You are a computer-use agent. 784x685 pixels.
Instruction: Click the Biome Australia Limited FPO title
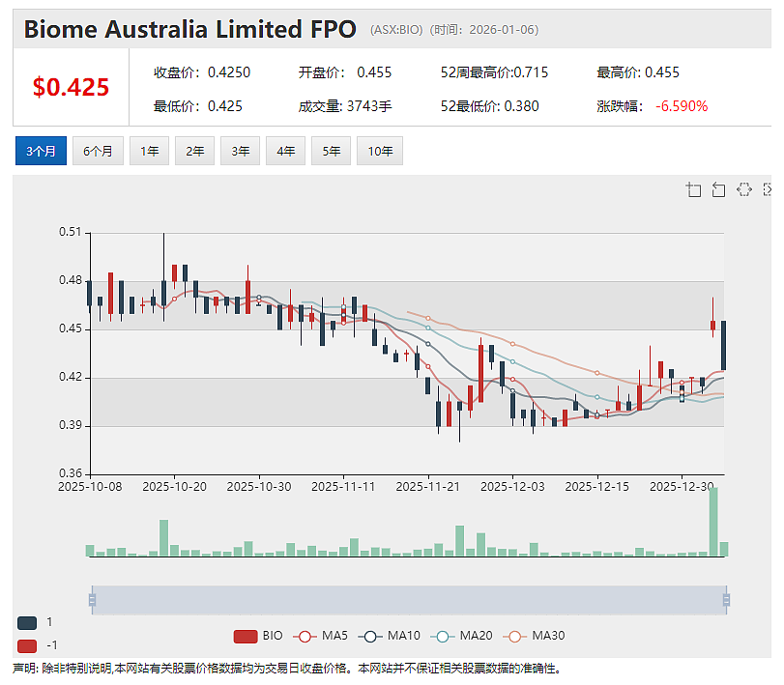(x=190, y=29)
